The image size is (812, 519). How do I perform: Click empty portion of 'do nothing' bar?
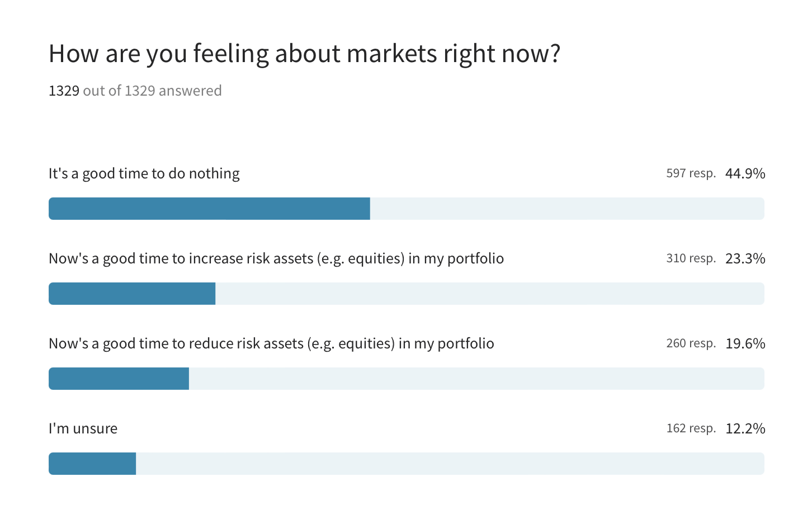566,209
